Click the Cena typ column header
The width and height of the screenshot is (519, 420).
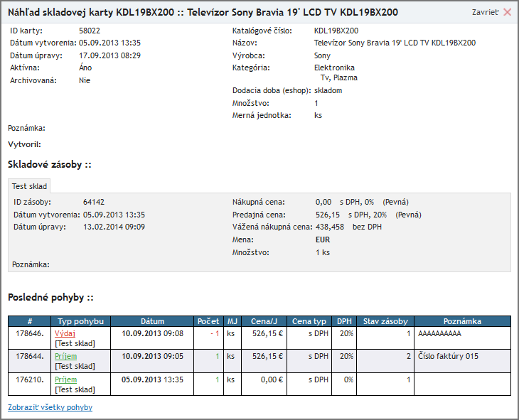pyautogui.click(x=310, y=321)
